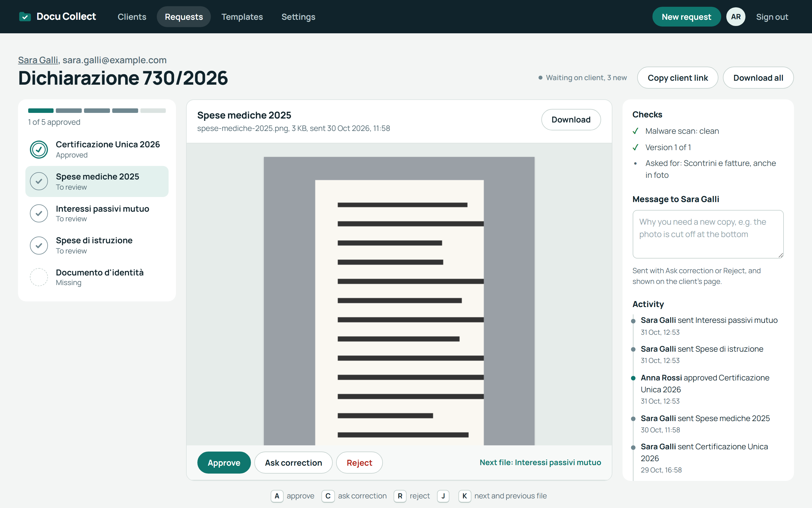
Task: Click the Malware scan checkmark icon
Action: pos(635,131)
